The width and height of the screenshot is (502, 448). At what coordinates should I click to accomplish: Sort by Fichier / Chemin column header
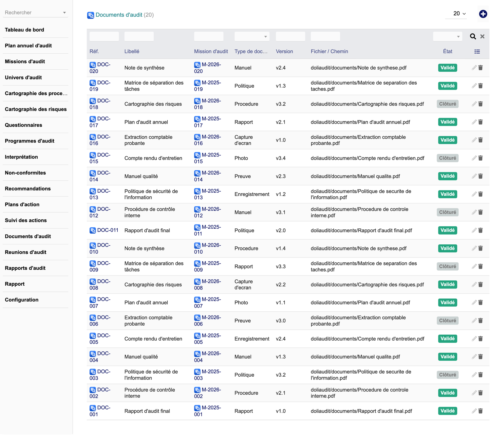click(329, 51)
